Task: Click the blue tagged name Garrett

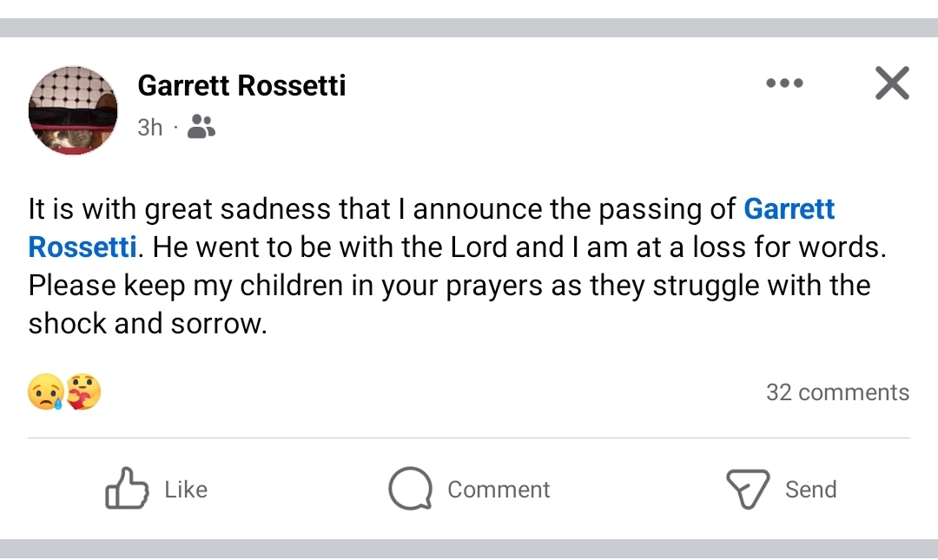Action: pyautogui.click(x=789, y=209)
